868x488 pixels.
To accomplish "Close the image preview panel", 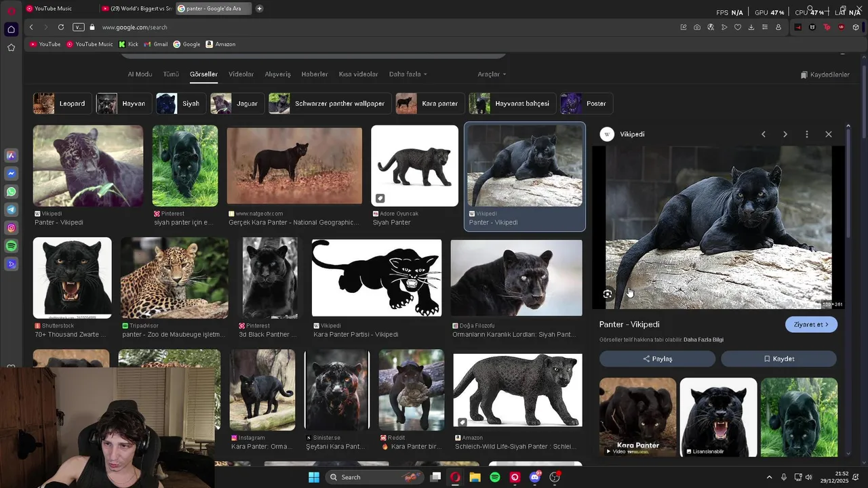I will (829, 134).
